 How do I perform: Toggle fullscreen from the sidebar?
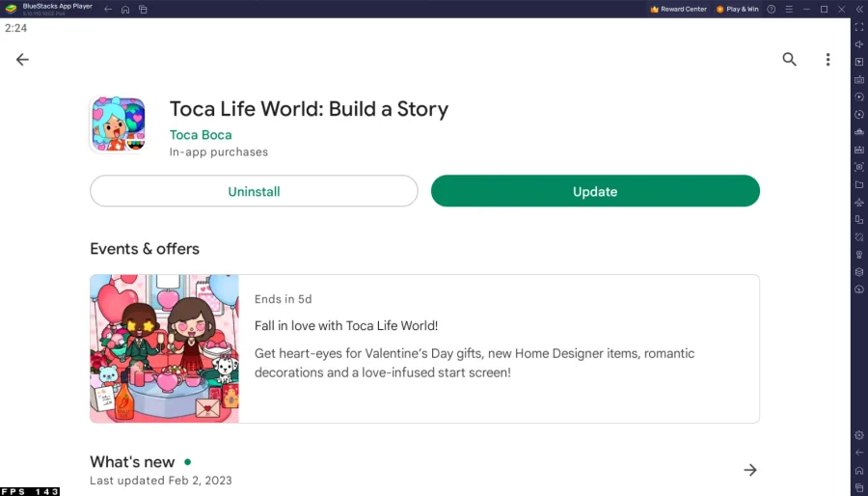pos(859,27)
